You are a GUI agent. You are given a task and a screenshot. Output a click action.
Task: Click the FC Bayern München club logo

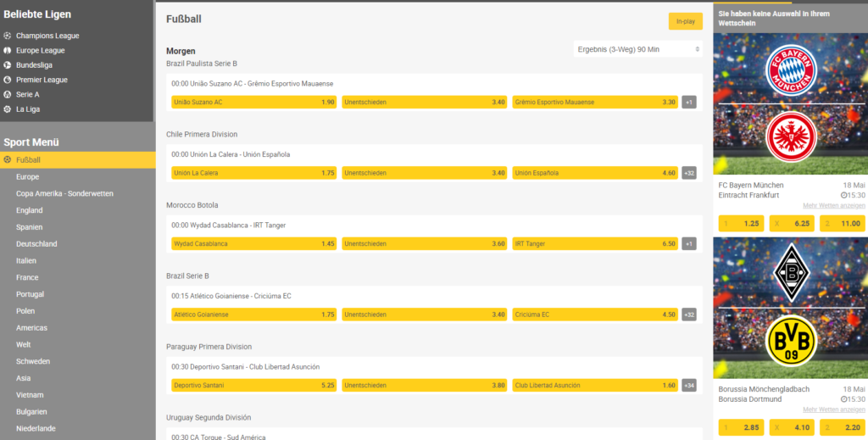[x=791, y=70]
